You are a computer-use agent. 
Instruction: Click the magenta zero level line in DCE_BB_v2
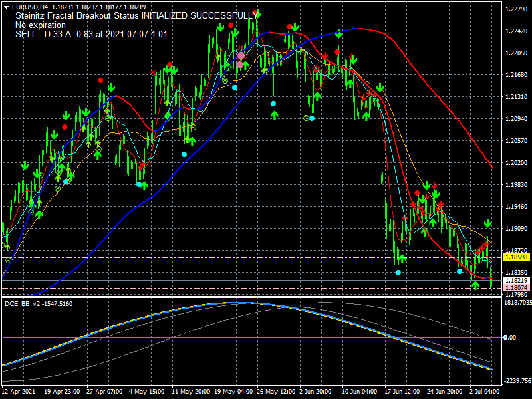pyautogui.click(x=251, y=338)
